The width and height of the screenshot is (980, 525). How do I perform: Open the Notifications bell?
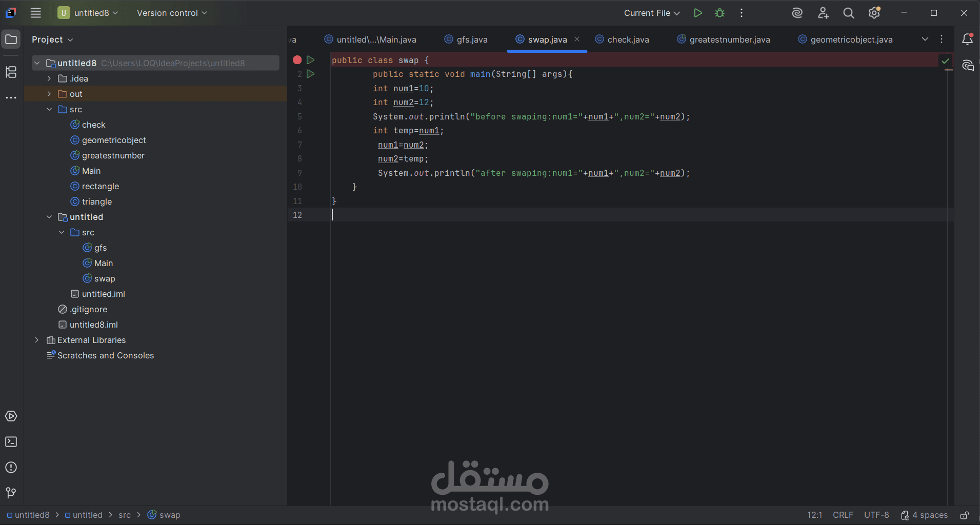click(x=968, y=39)
